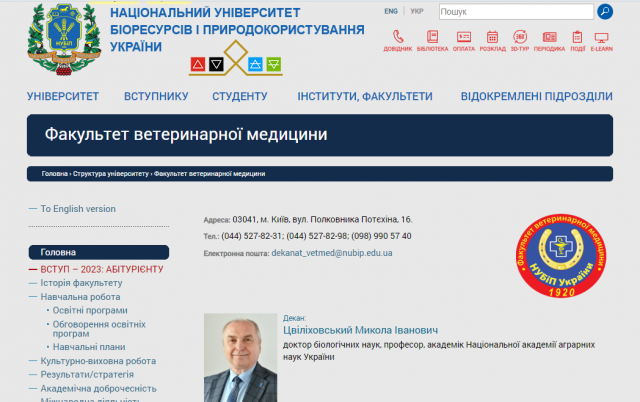Click the Головна breadcrumb link
The height and width of the screenshot is (402, 640).
[x=55, y=174]
